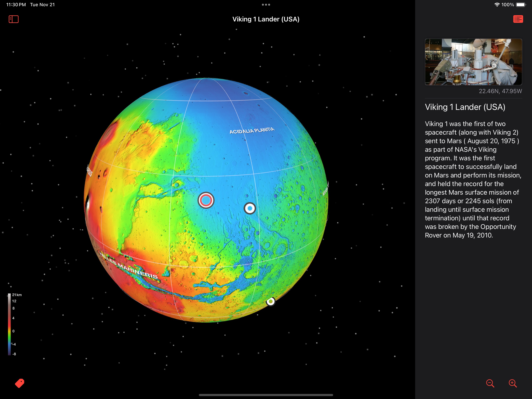
Task: Tap the Valles Marineris label
Action: [129, 266]
